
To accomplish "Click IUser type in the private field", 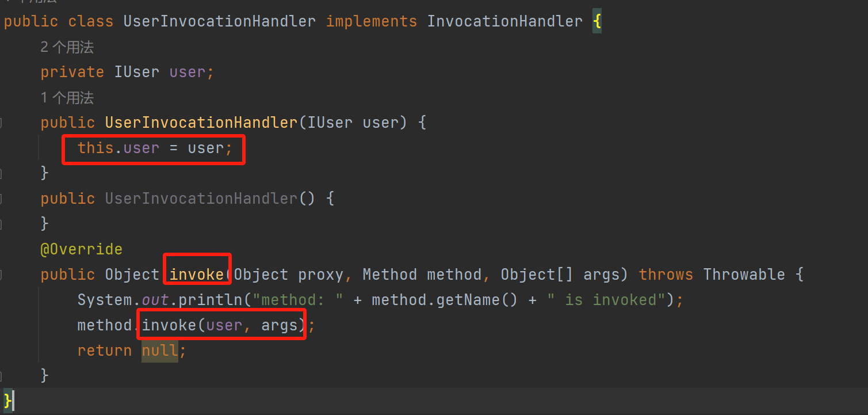I will pos(136,73).
